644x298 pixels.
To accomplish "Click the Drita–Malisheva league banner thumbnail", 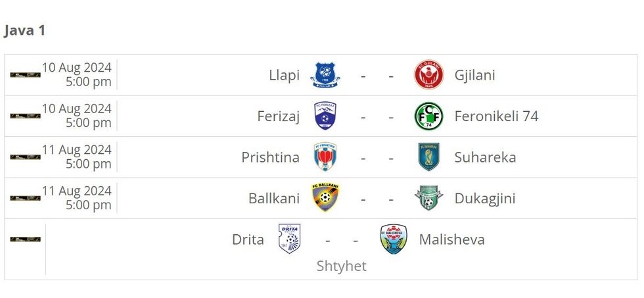I will coord(25,239).
